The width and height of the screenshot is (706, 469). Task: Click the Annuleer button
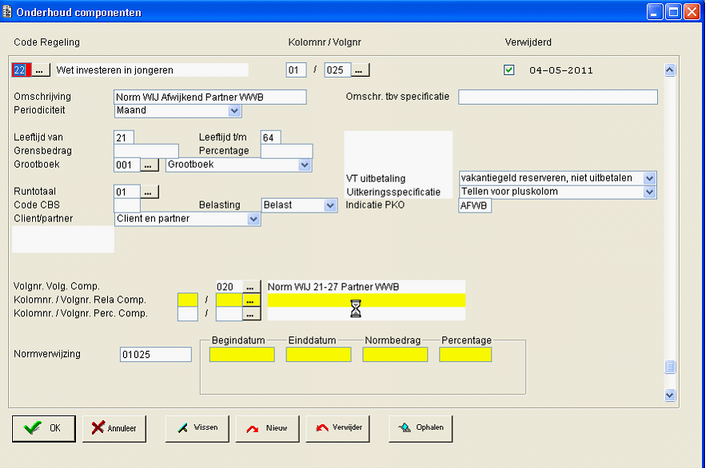[x=114, y=428]
